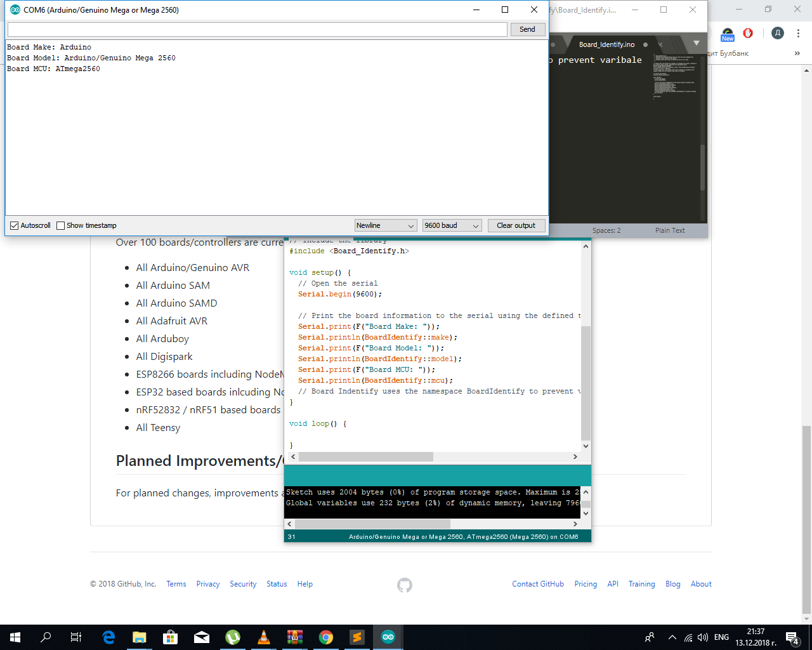Open Mail app from taskbar
812x650 pixels.
pyautogui.click(x=202, y=637)
